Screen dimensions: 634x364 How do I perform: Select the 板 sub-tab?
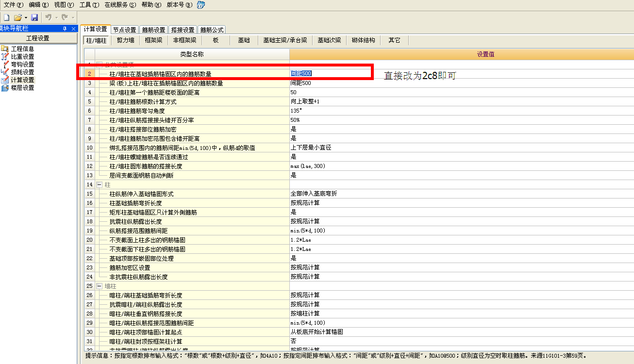click(x=216, y=40)
